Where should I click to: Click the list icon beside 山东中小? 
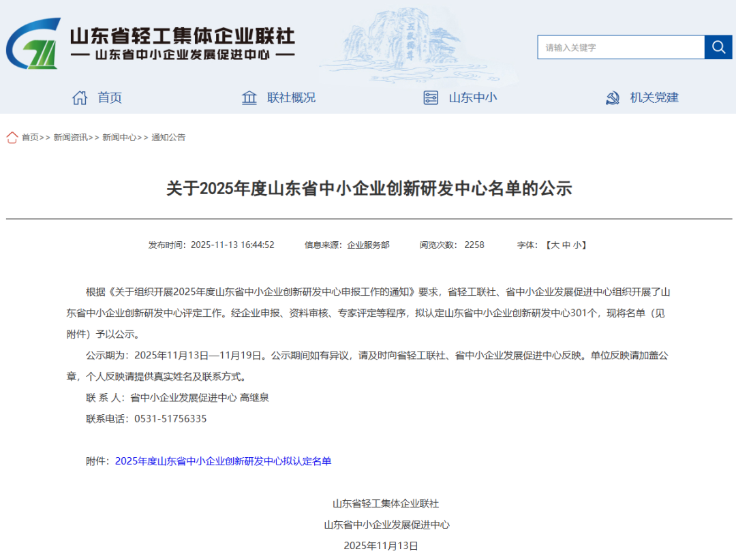click(431, 97)
